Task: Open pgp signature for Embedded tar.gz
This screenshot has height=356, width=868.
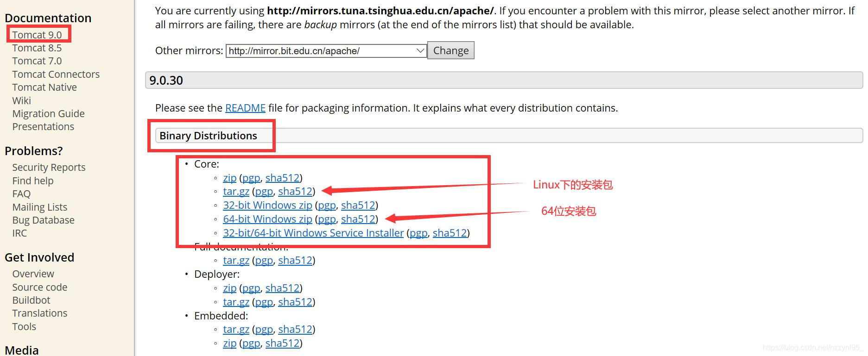Action: [264, 329]
